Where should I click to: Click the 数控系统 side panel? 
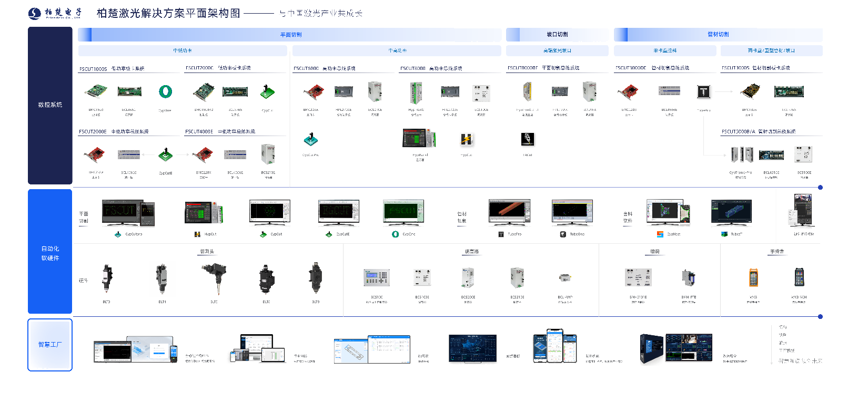coord(50,105)
